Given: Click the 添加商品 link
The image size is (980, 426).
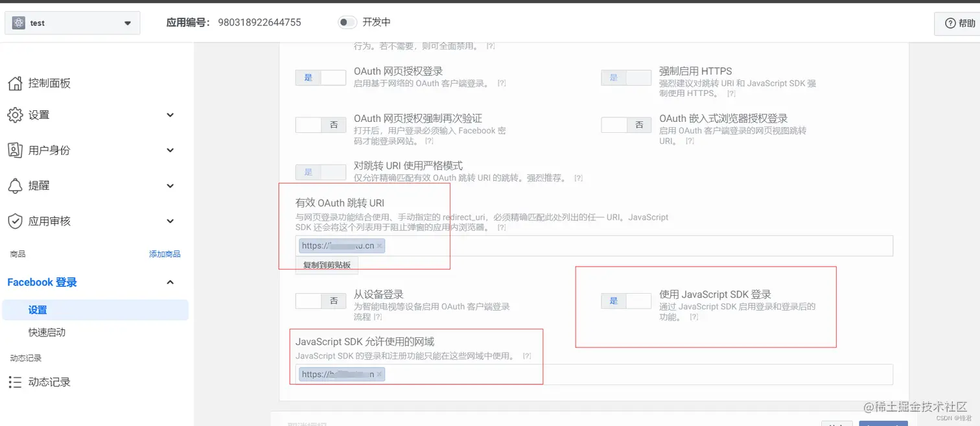Looking at the screenshot, I should coord(165,254).
